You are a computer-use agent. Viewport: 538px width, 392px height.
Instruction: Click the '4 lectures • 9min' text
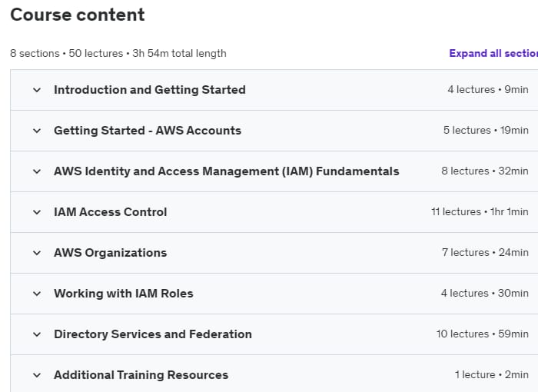488,90
